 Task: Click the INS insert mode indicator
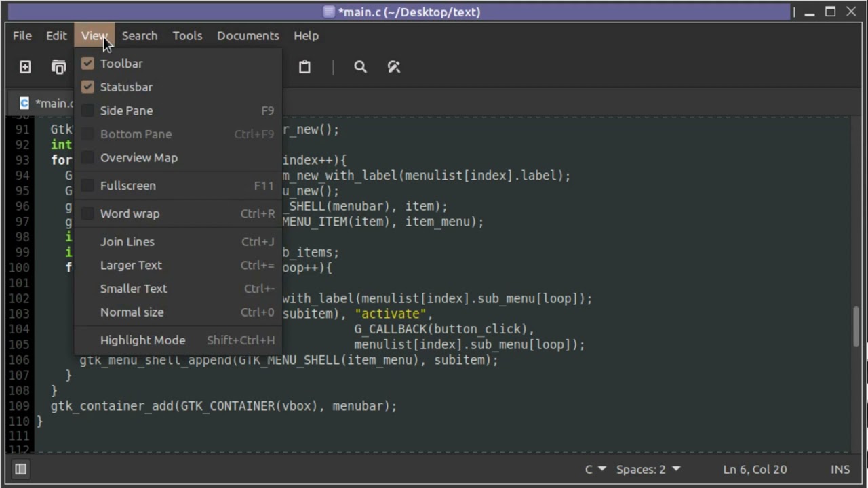click(x=840, y=469)
